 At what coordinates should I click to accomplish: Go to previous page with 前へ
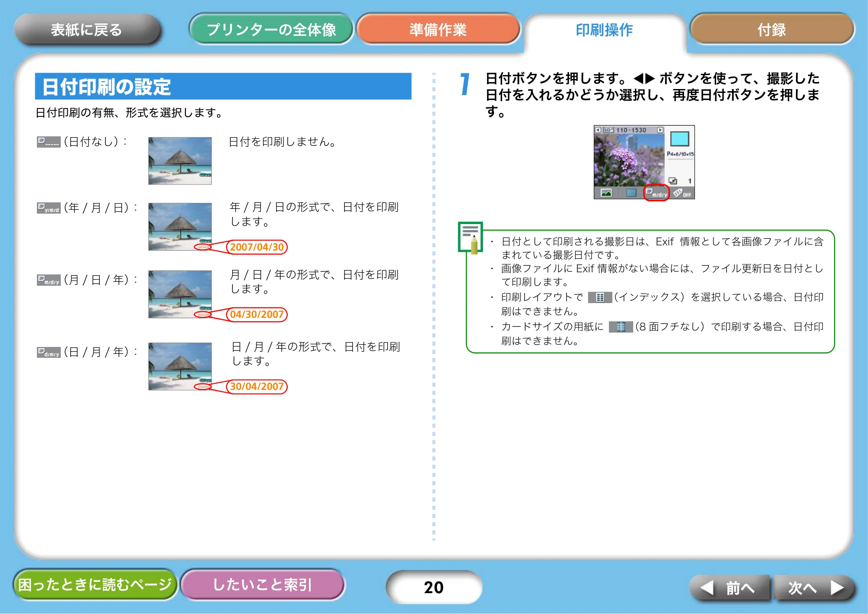click(729, 588)
